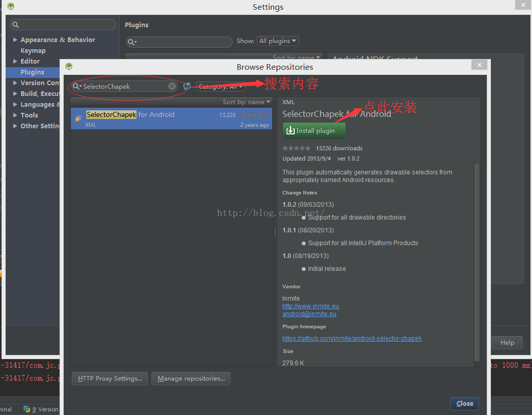Expand Other Settings node
This screenshot has width=532, height=415.
coord(15,126)
